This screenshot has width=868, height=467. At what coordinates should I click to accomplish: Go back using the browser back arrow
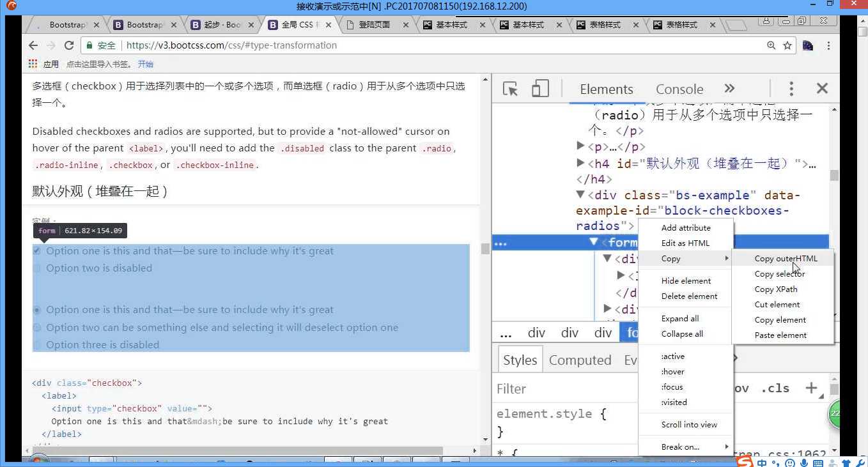(33, 45)
